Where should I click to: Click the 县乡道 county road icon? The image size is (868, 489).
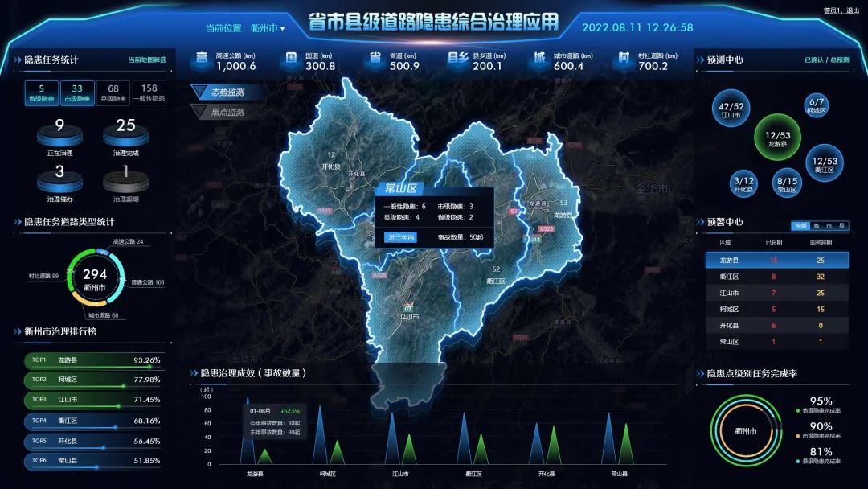click(458, 61)
